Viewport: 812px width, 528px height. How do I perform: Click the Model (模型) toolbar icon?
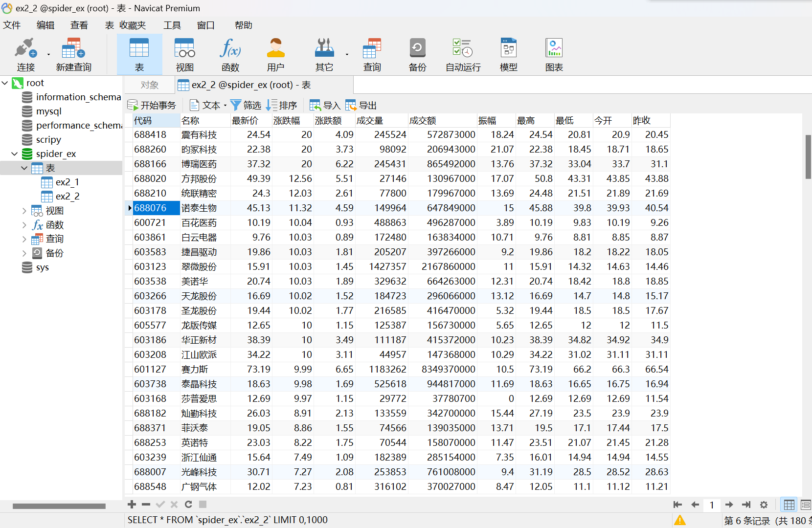[509, 55]
